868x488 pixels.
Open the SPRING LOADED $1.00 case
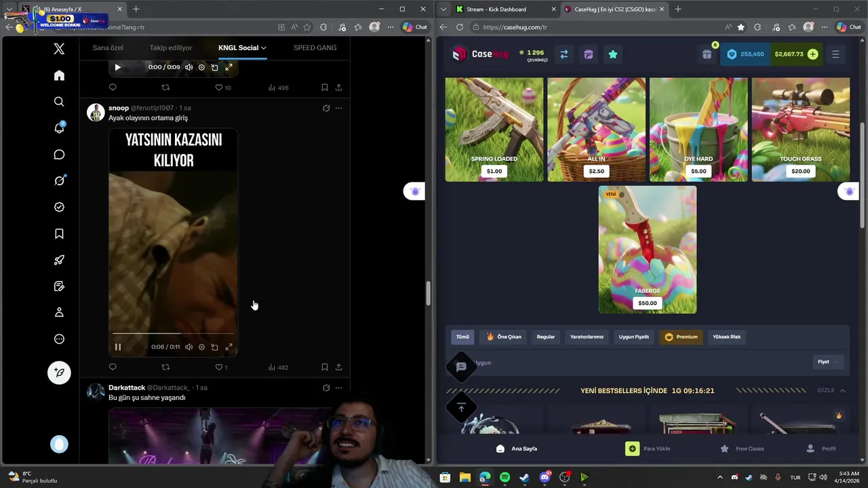coord(494,129)
